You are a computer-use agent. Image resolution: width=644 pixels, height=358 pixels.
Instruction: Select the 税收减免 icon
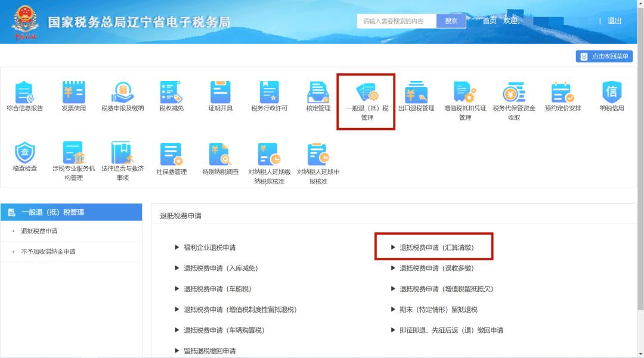[171, 94]
